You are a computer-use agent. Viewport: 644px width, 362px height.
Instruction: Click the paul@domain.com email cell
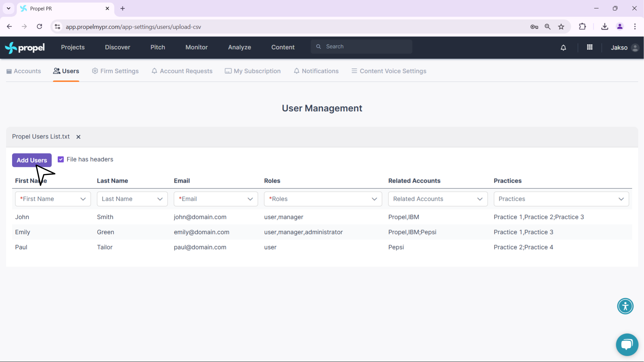click(x=200, y=247)
